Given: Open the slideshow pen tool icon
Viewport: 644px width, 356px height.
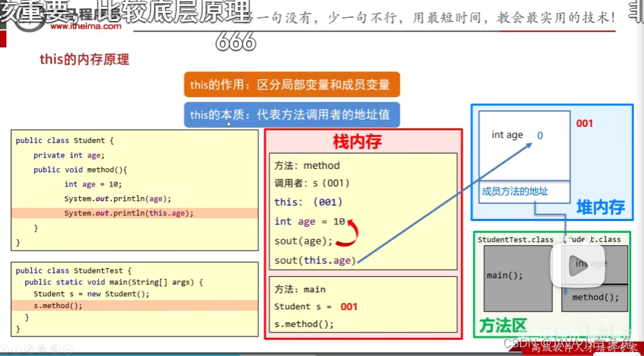Looking at the screenshot, I should pyautogui.click(x=28, y=349).
